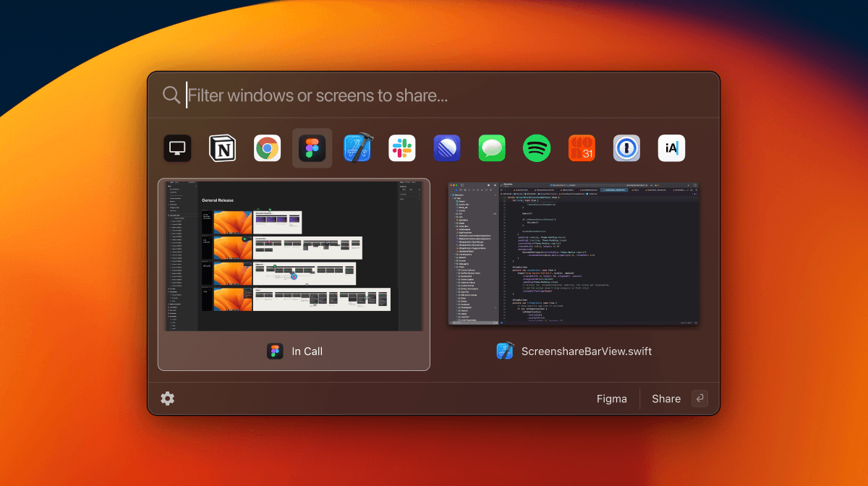Select the entire screen display icon
868x486 pixels.
pyautogui.click(x=177, y=148)
